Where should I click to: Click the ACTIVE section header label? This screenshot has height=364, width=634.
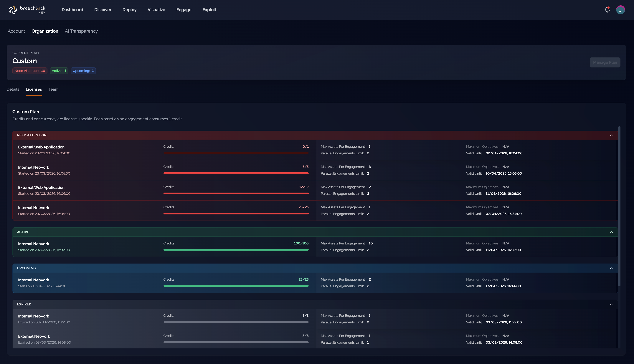click(x=23, y=232)
